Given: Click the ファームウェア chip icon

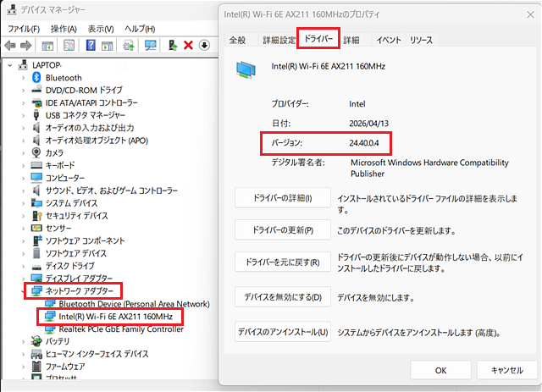Looking at the screenshot, I should coord(36,367).
